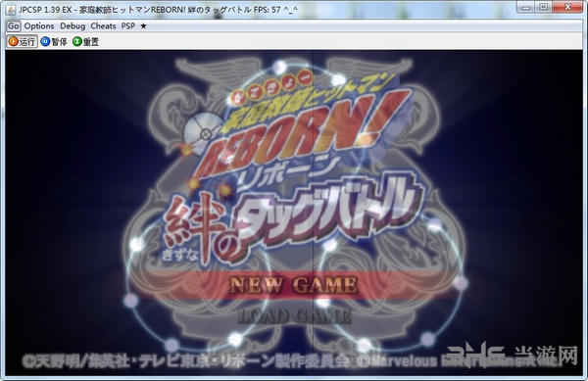Click the orange Run (运行) toolbar button
The image size is (588, 381).
tap(23, 41)
